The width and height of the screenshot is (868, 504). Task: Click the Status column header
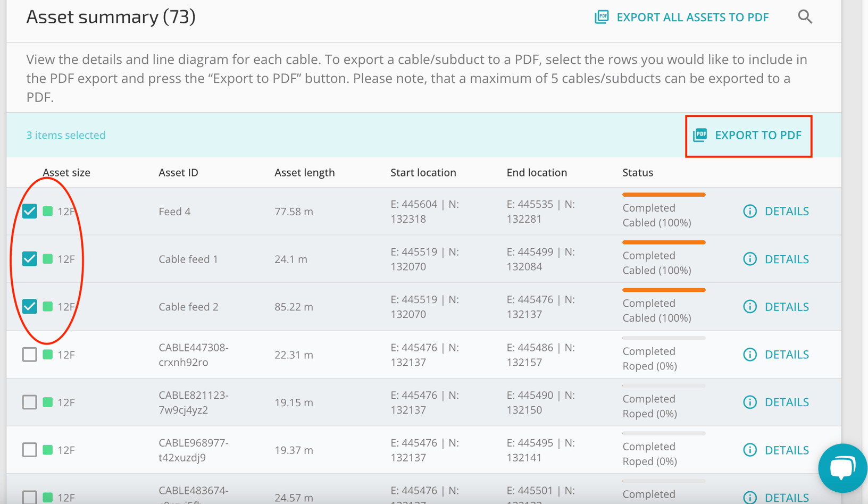tap(638, 172)
